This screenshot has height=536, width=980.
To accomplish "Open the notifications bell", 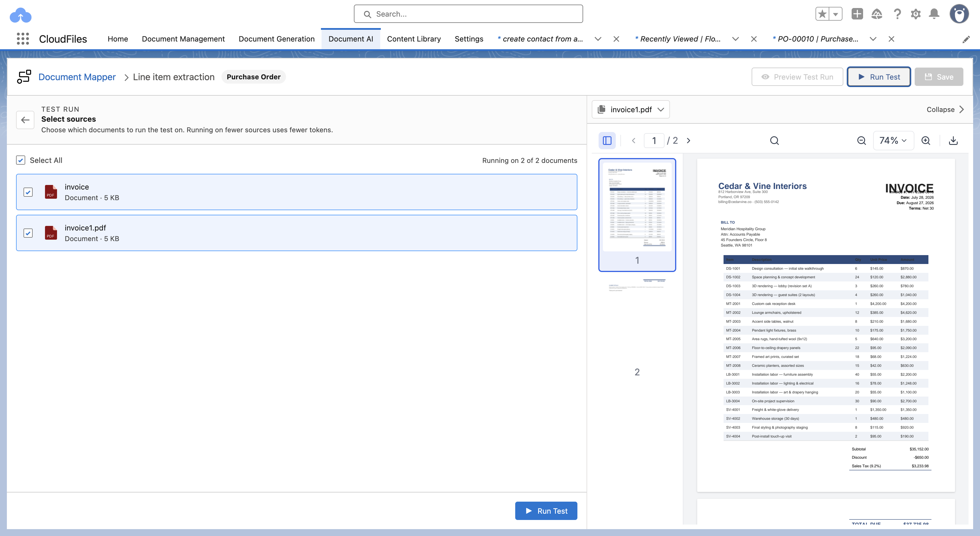I will pyautogui.click(x=934, y=14).
